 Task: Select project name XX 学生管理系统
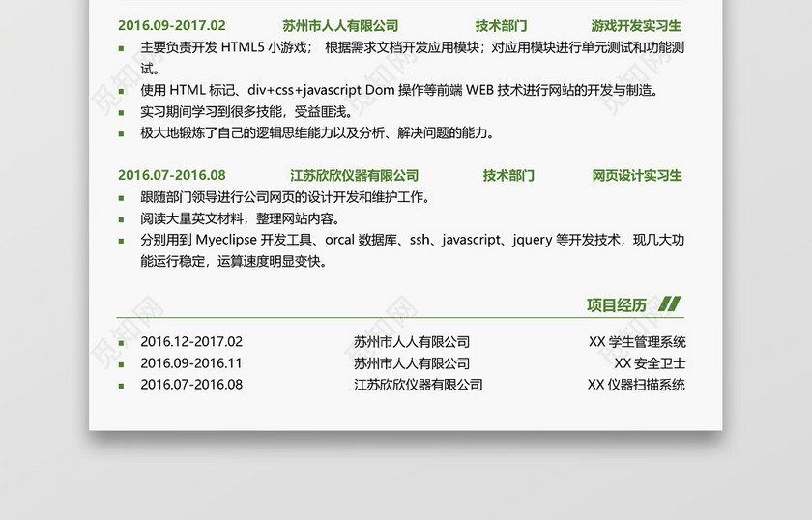637,342
